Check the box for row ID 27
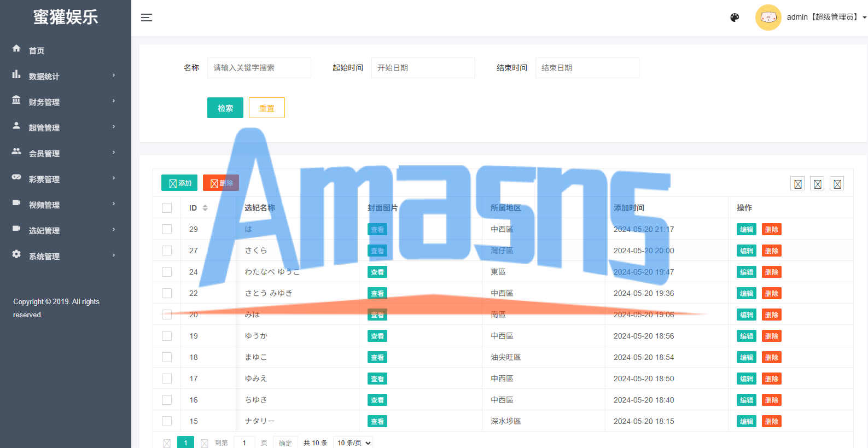 coord(167,251)
